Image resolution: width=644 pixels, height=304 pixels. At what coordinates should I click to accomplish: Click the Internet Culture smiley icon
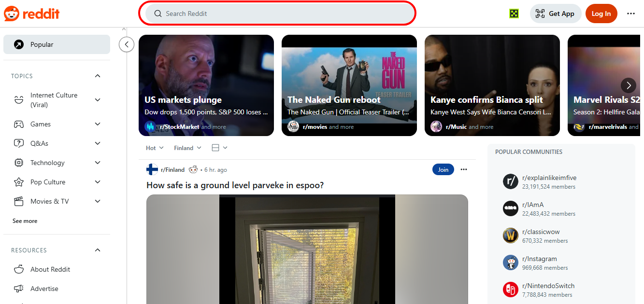click(19, 100)
